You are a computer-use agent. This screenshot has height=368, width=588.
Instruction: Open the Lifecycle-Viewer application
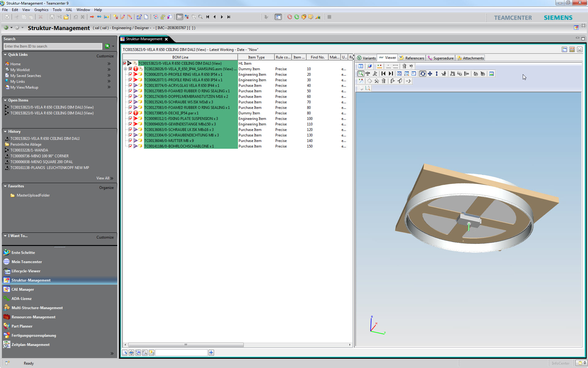26,271
